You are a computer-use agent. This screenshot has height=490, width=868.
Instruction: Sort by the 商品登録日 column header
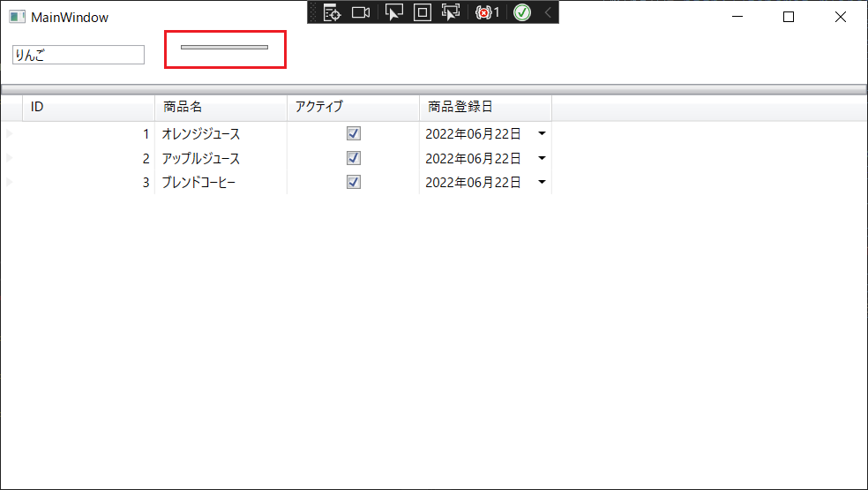485,107
